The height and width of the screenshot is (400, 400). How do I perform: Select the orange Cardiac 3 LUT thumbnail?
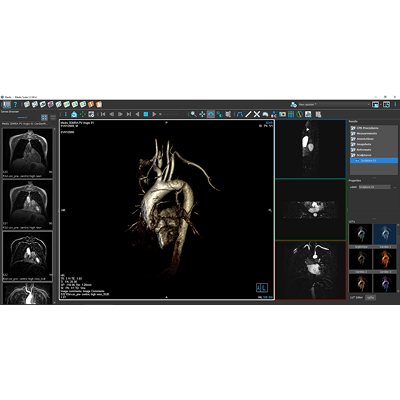coord(385,259)
